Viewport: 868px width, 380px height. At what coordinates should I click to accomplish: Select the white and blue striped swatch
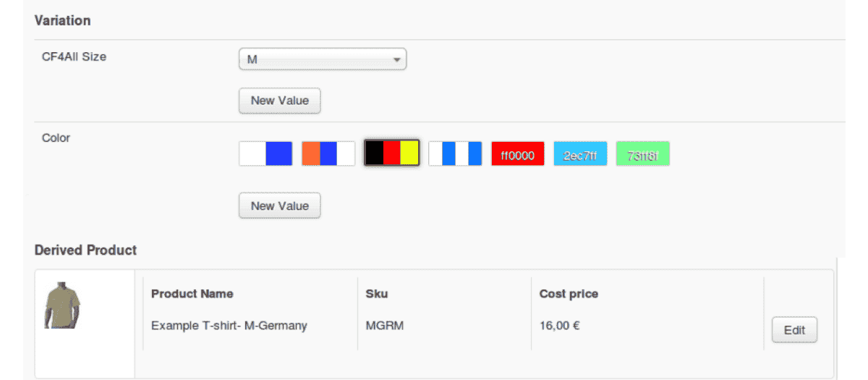click(x=455, y=153)
